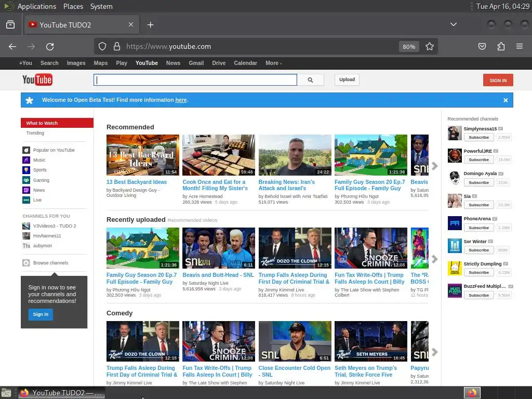This screenshot has width=532, height=399.
Task: Open the Places menu
Action: click(73, 6)
